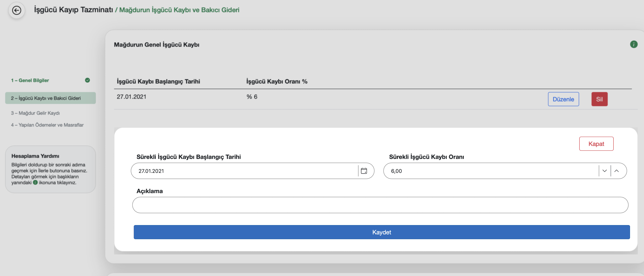644x276 pixels.
Task: Increase the işgücü kaybı oranı value
Action: click(x=616, y=171)
